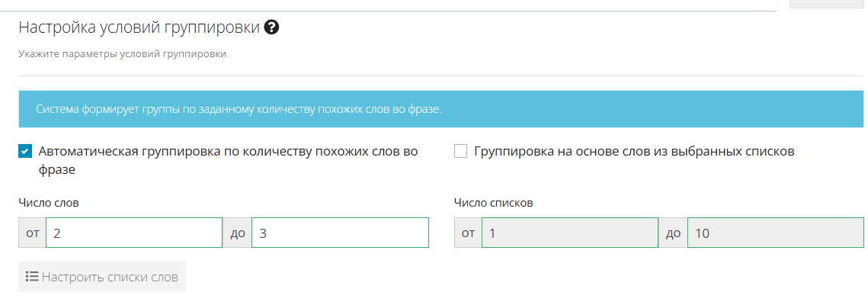Screen dimensions: 868x305
Task: Click the list count 'от' field containing 1
Action: click(x=570, y=233)
